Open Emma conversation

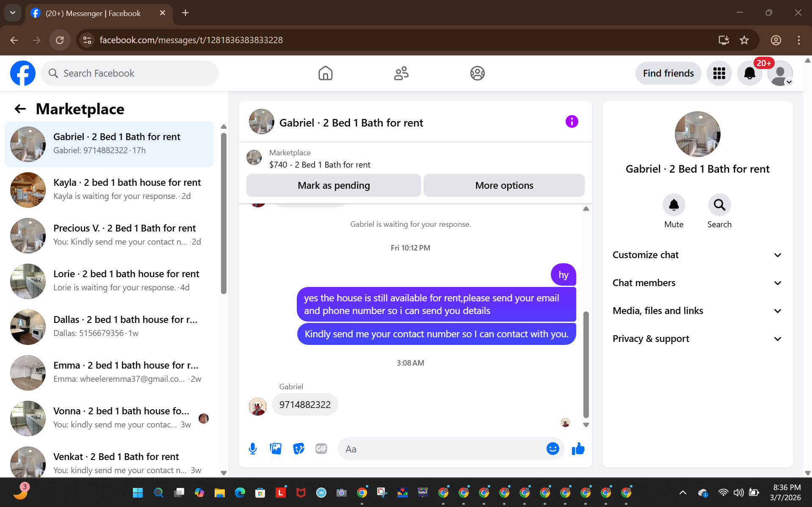click(x=109, y=373)
